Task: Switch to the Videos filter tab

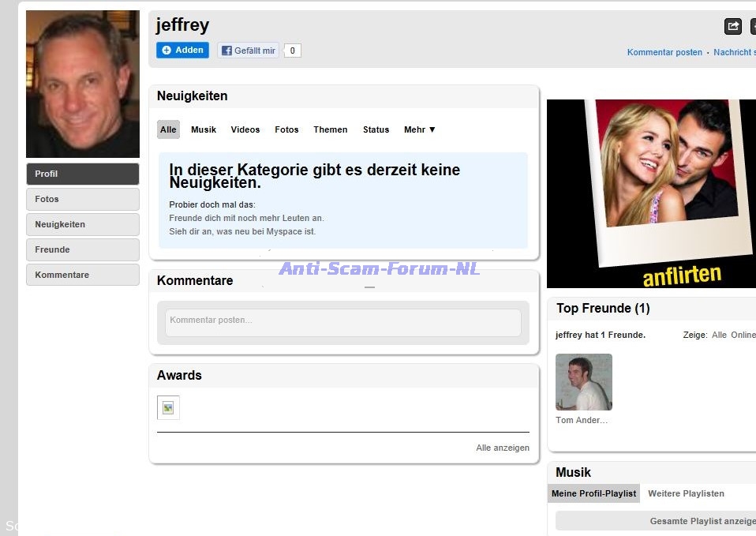Action: click(x=245, y=129)
